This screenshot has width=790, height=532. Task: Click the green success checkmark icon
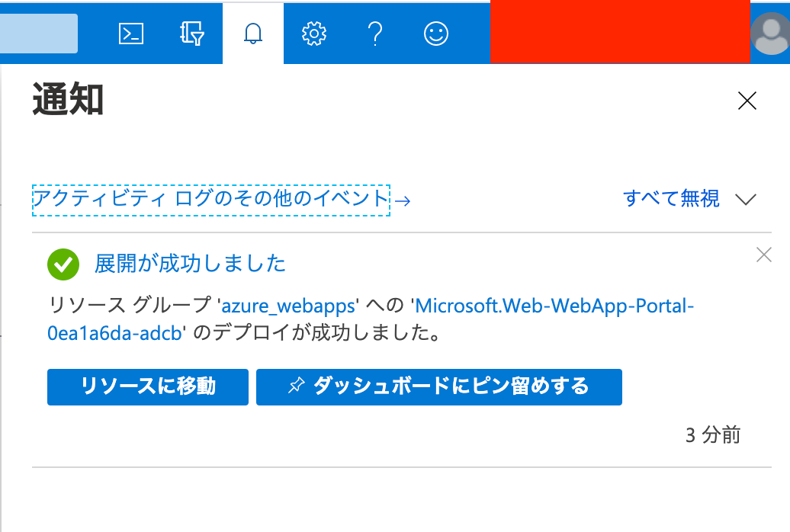click(63, 264)
